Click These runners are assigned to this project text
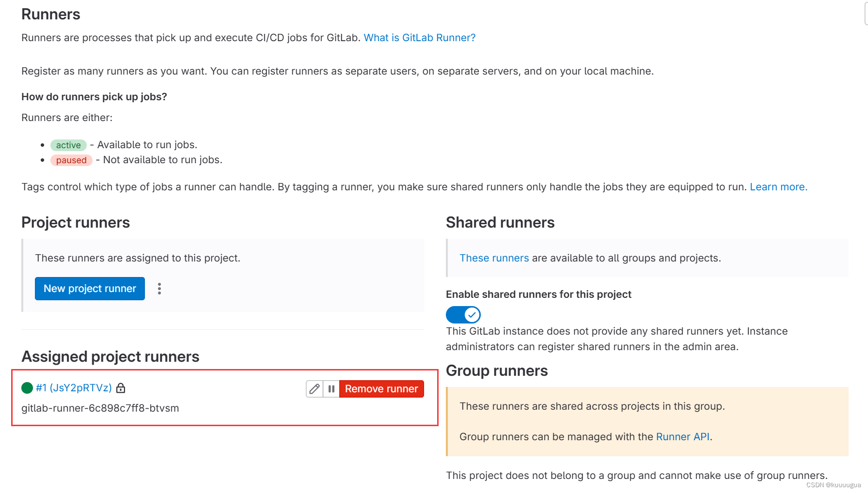868x493 pixels. [x=138, y=258]
